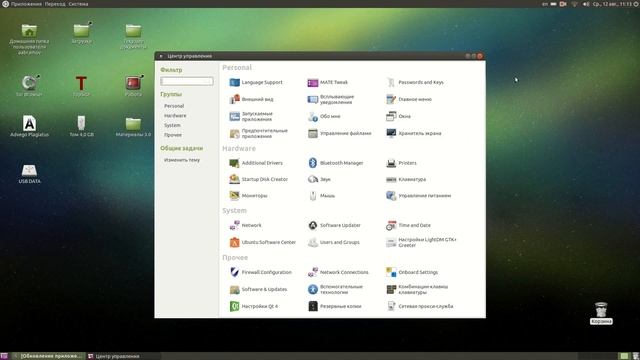Viewport: 640px width, 360px height.
Task: Open Всплывающие уведомления settings
Action: tap(331, 100)
